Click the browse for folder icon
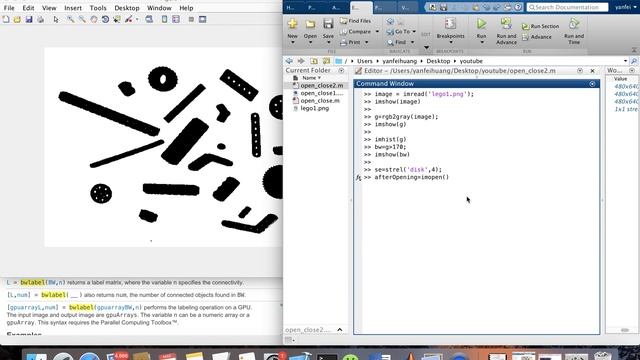This screenshot has width=640, height=360. [326, 61]
